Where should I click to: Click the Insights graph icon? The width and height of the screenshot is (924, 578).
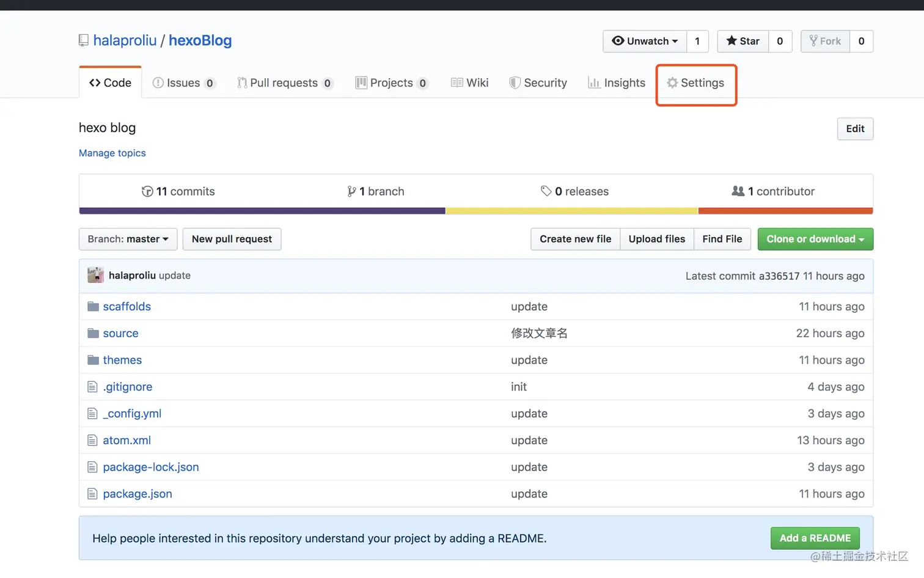click(x=594, y=82)
